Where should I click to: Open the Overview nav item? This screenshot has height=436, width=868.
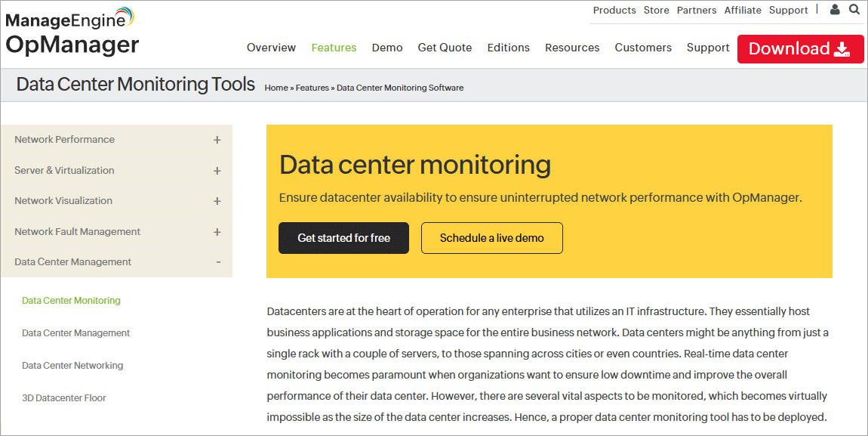pos(271,48)
